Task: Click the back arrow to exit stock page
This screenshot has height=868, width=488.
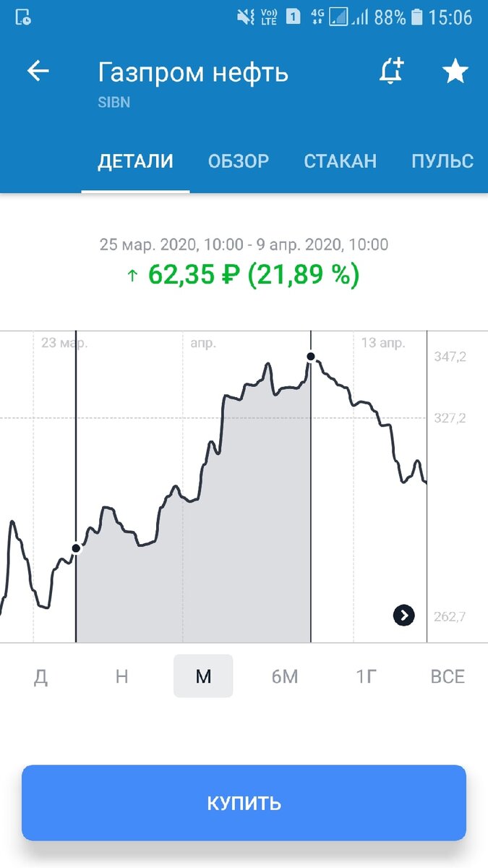Action: pyautogui.click(x=38, y=70)
